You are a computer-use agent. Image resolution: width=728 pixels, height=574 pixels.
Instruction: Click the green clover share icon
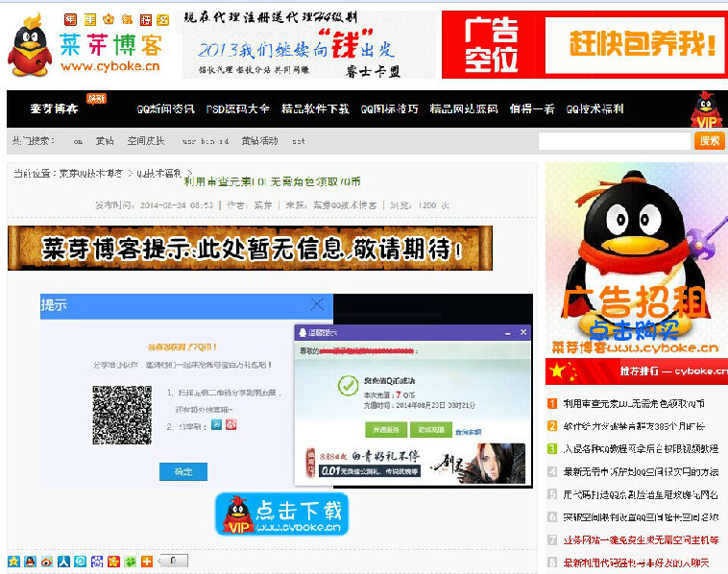(131, 562)
